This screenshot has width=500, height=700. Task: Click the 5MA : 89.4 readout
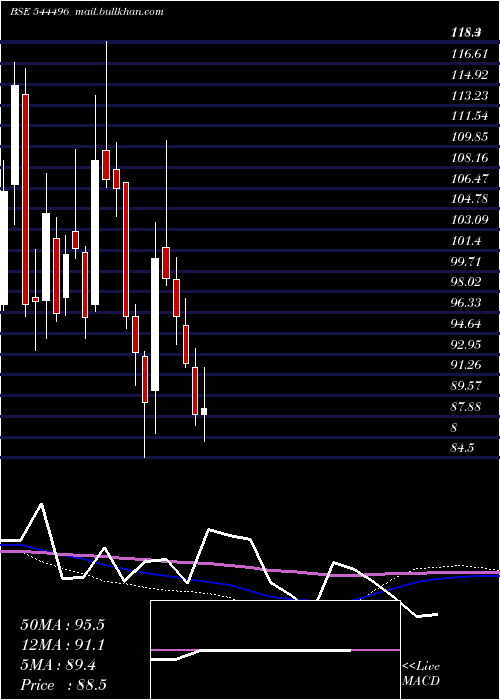pyautogui.click(x=58, y=665)
